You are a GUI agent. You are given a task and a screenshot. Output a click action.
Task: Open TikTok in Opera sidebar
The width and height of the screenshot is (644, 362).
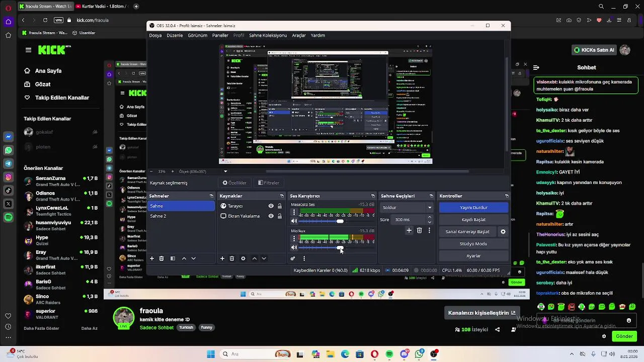pos(8,190)
